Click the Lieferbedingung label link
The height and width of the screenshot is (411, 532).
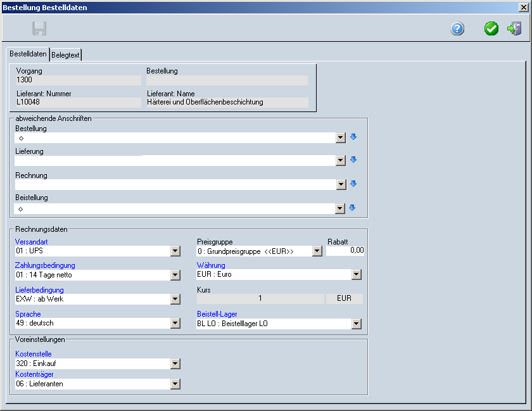[x=39, y=290]
